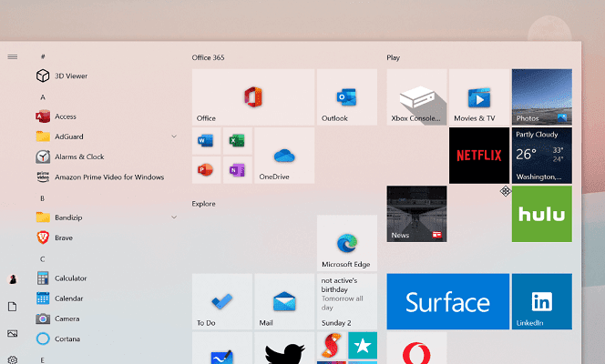Expand the AdGuard folder chevron
Screen dimensions: 605x364
tap(174, 136)
